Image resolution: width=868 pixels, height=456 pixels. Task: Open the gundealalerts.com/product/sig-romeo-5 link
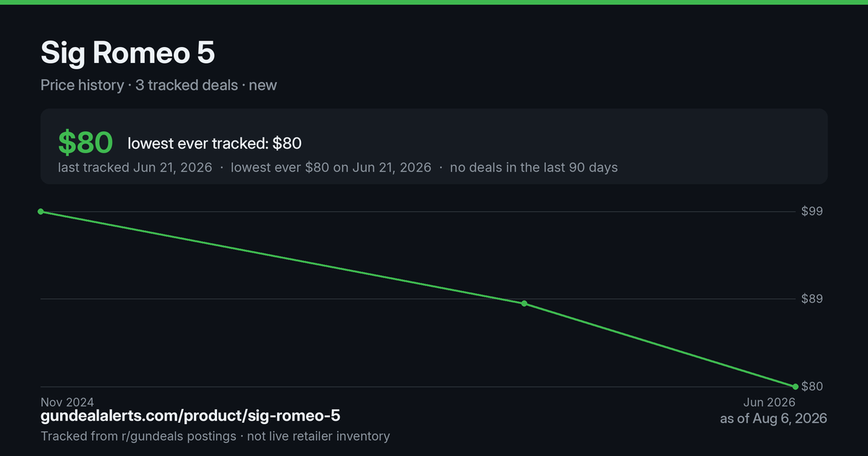190,416
